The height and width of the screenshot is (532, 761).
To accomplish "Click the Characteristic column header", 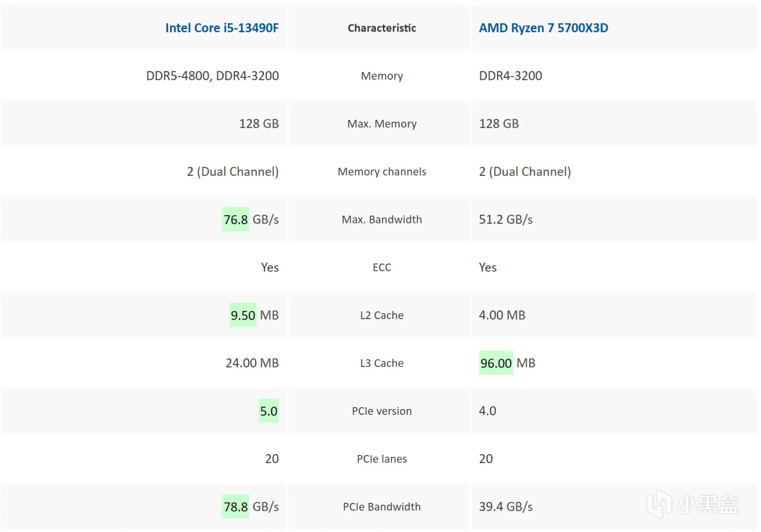I will pos(382,28).
